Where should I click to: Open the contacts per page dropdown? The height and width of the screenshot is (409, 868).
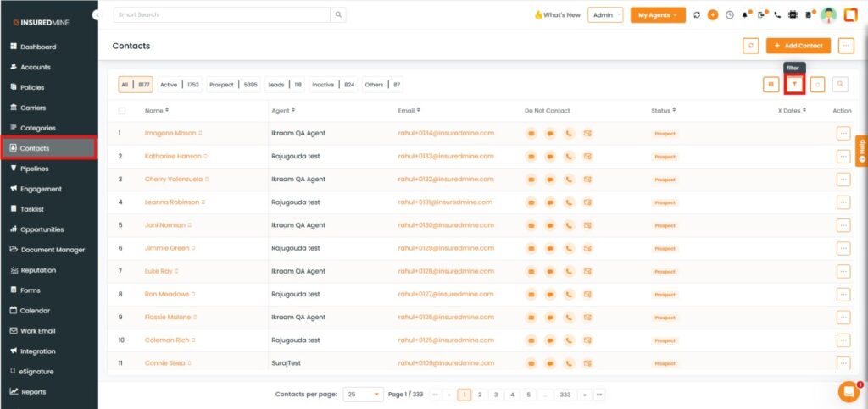(364, 395)
